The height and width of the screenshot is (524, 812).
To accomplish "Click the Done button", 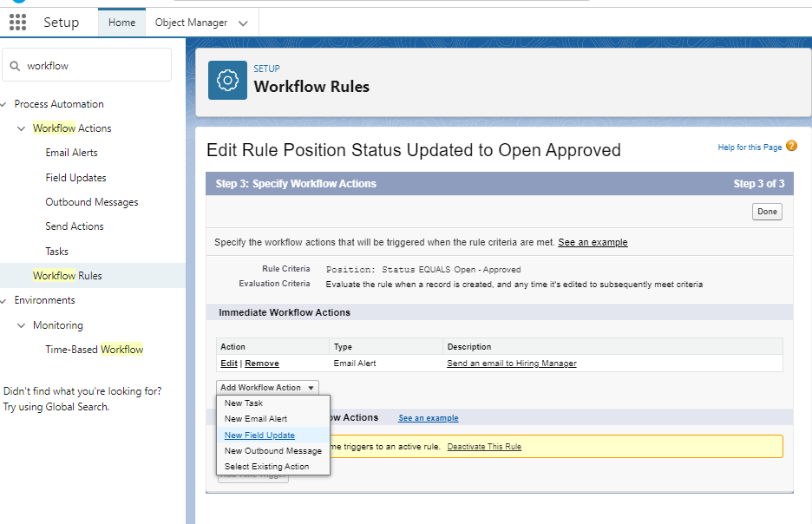I will coord(767,212).
